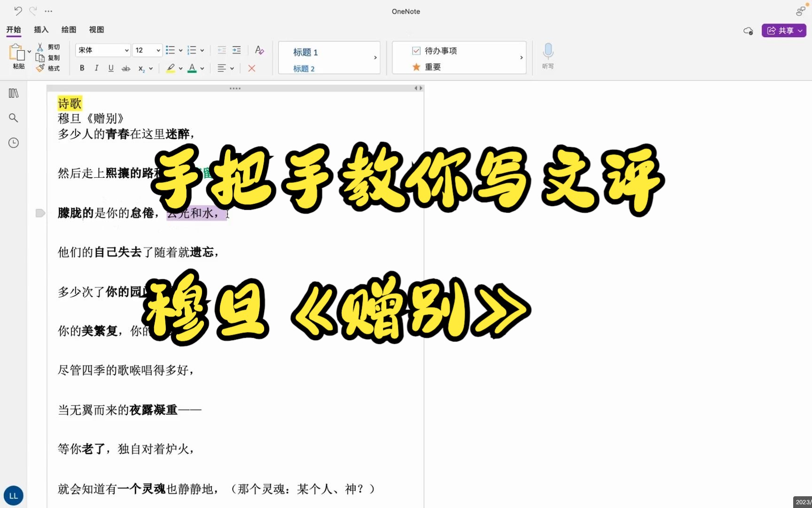Open font color picker arrow
812x508 pixels.
[202, 69]
